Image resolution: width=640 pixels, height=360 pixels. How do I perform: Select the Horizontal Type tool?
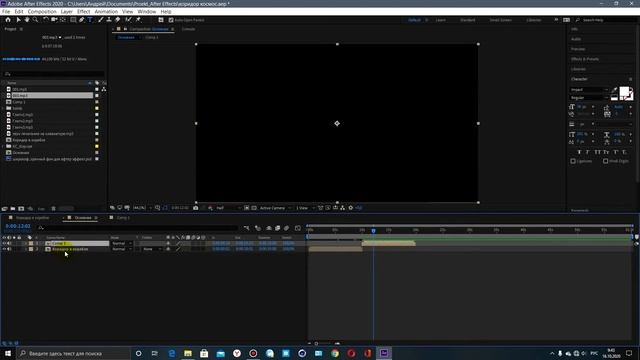pyautogui.click(x=90, y=20)
